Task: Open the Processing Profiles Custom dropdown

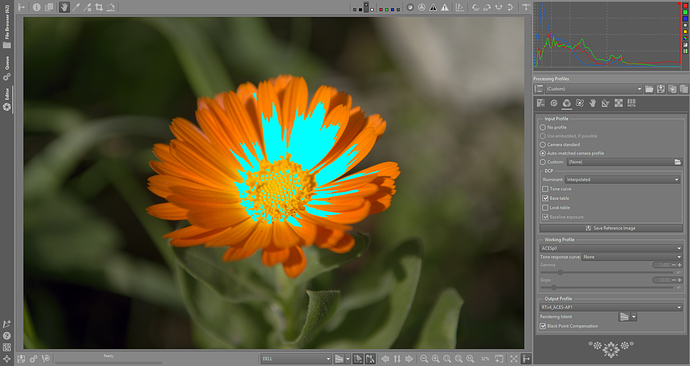Action: coord(594,89)
